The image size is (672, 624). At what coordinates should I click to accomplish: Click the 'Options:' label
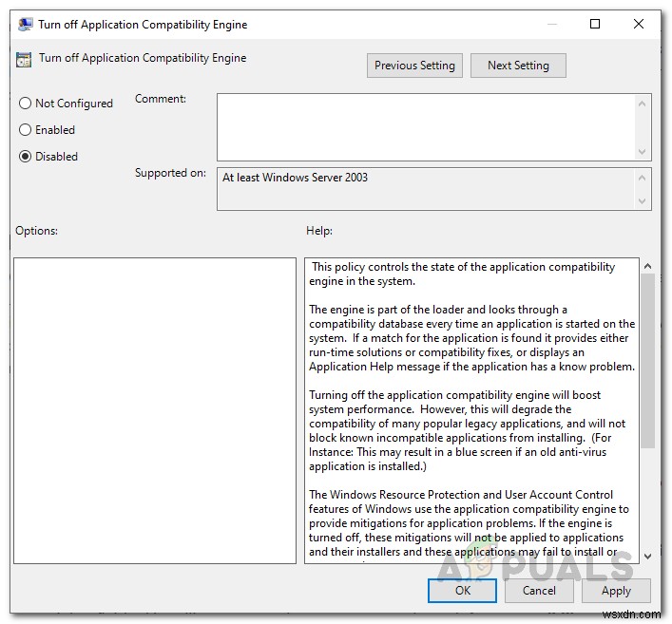[36, 231]
